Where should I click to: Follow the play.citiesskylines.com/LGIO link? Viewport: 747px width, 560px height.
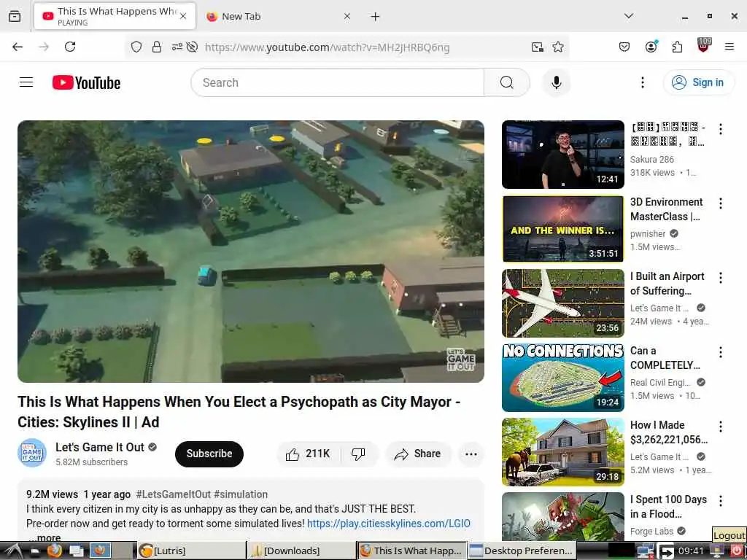coord(388,524)
